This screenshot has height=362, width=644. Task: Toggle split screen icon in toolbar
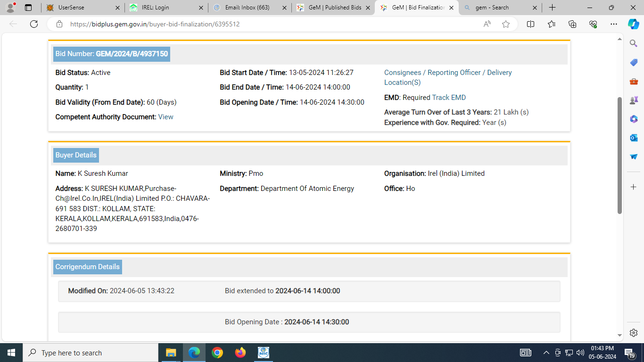point(530,24)
